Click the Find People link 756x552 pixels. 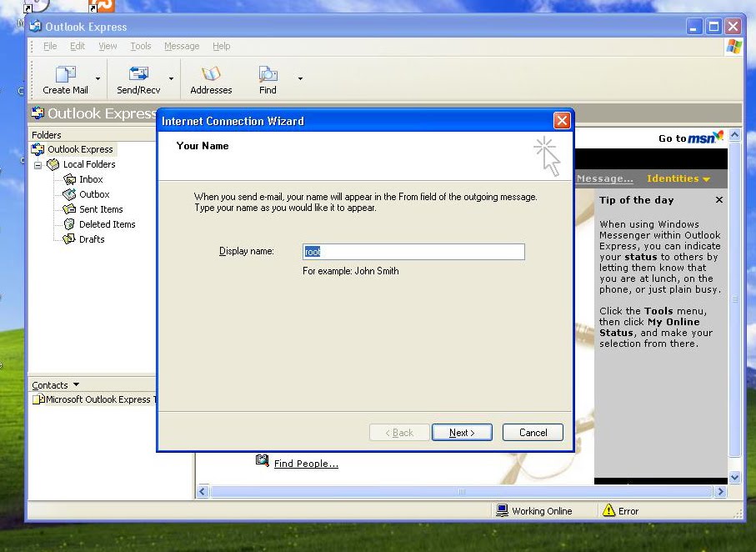[x=306, y=464]
